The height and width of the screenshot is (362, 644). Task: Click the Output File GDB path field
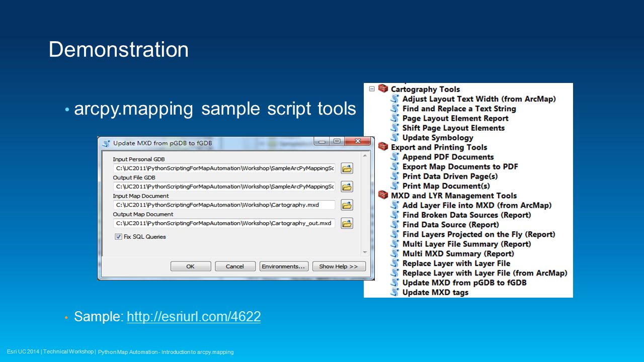[x=224, y=187]
